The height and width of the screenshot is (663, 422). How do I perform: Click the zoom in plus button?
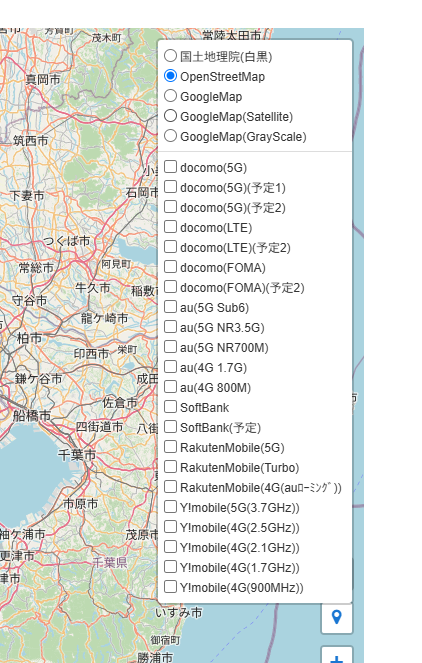pos(337,655)
